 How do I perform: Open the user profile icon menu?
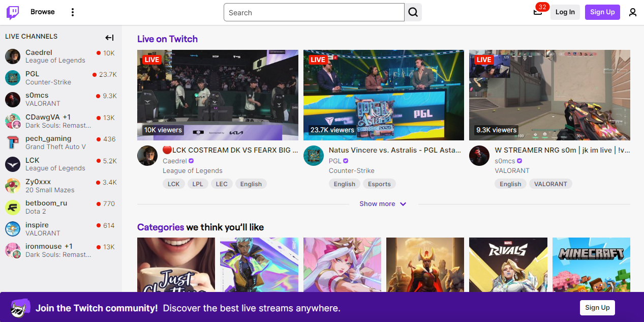click(633, 12)
